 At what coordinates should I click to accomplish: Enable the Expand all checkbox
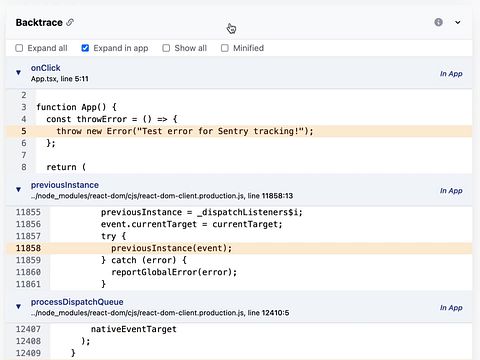tap(19, 48)
